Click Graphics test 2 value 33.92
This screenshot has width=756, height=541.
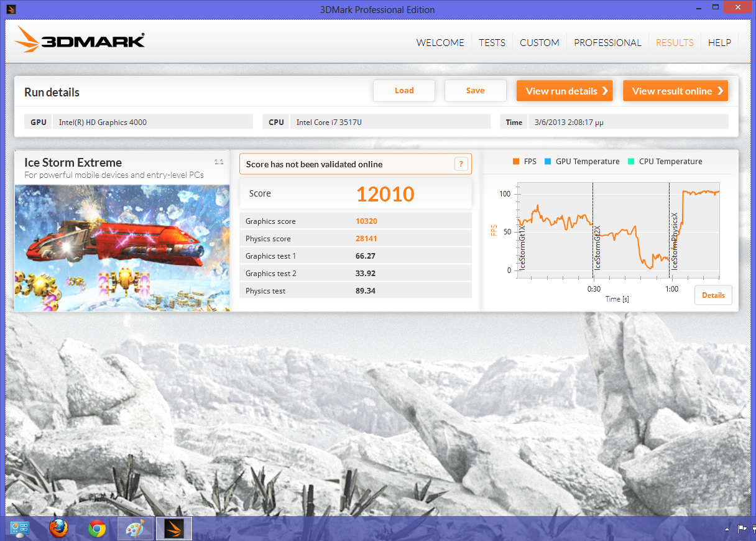click(366, 274)
